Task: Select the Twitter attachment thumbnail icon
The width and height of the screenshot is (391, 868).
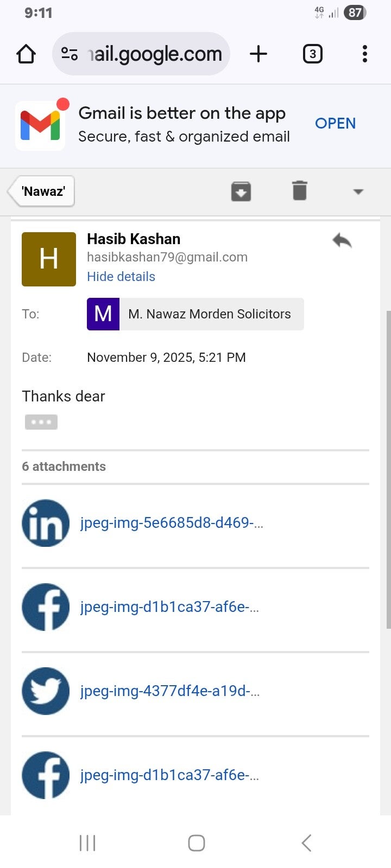Action: [x=45, y=691]
